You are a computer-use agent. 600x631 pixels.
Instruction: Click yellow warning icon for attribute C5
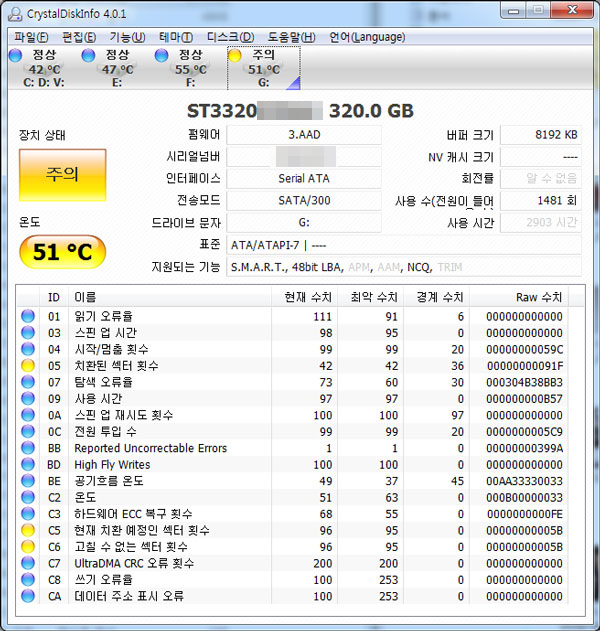coord(28,530)
